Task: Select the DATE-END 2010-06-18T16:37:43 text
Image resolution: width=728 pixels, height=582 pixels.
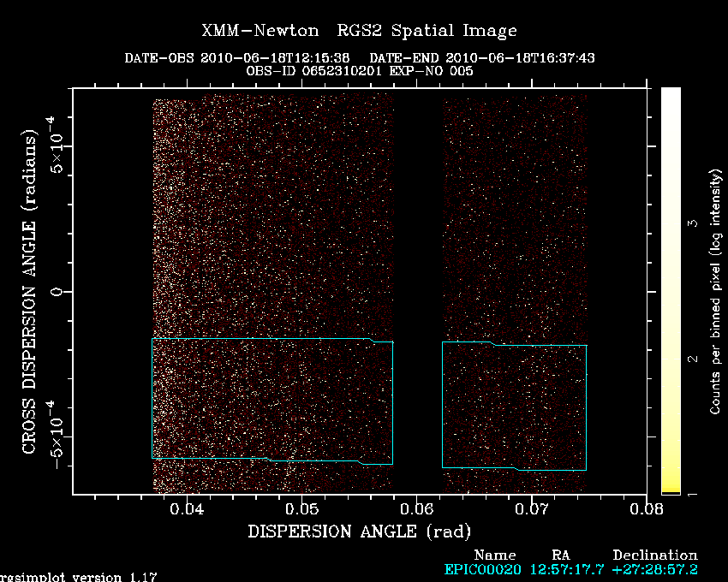Action: tap(482, 58)
